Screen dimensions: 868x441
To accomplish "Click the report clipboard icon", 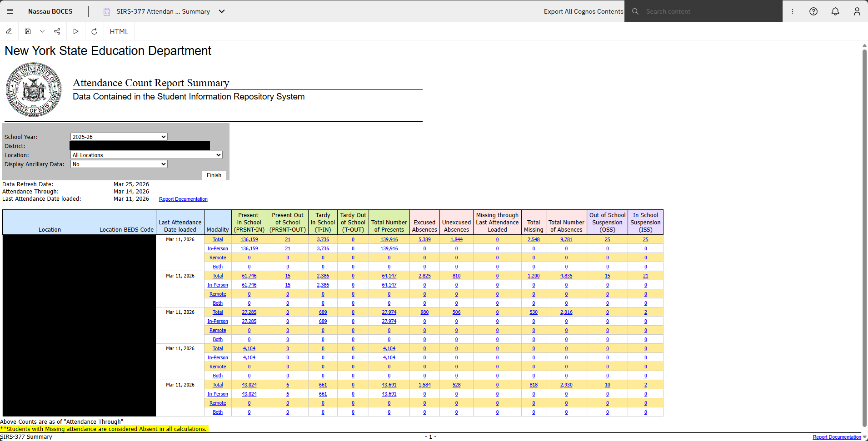I will point(107,11).
